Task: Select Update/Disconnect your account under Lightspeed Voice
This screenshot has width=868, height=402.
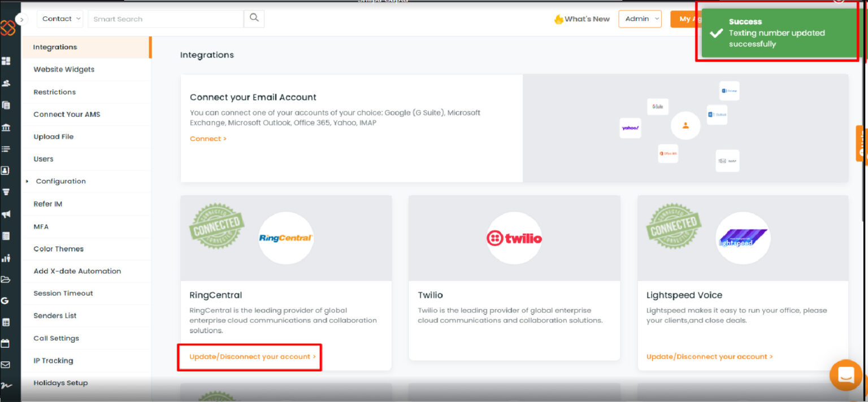Action: click(x=709, y=356)
